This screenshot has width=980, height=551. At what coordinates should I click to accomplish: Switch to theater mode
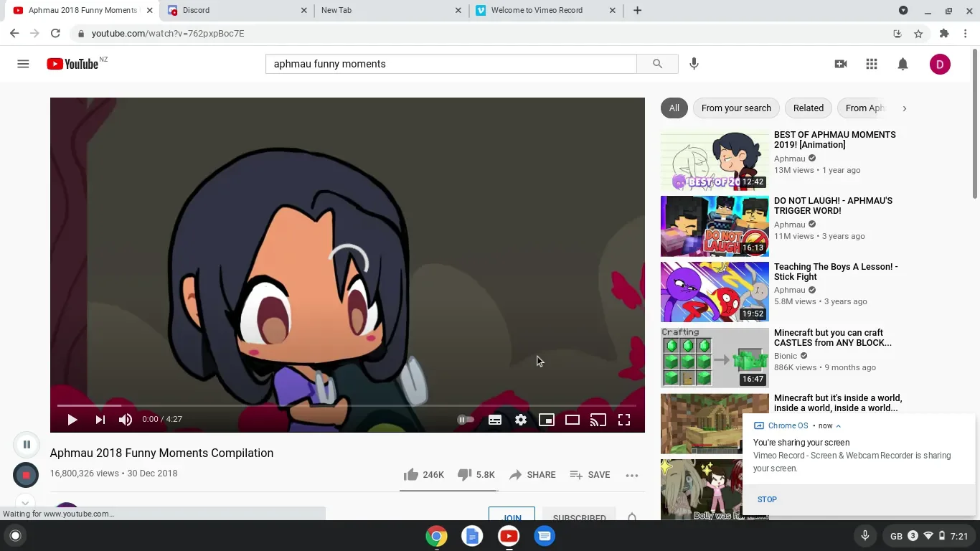573,420
